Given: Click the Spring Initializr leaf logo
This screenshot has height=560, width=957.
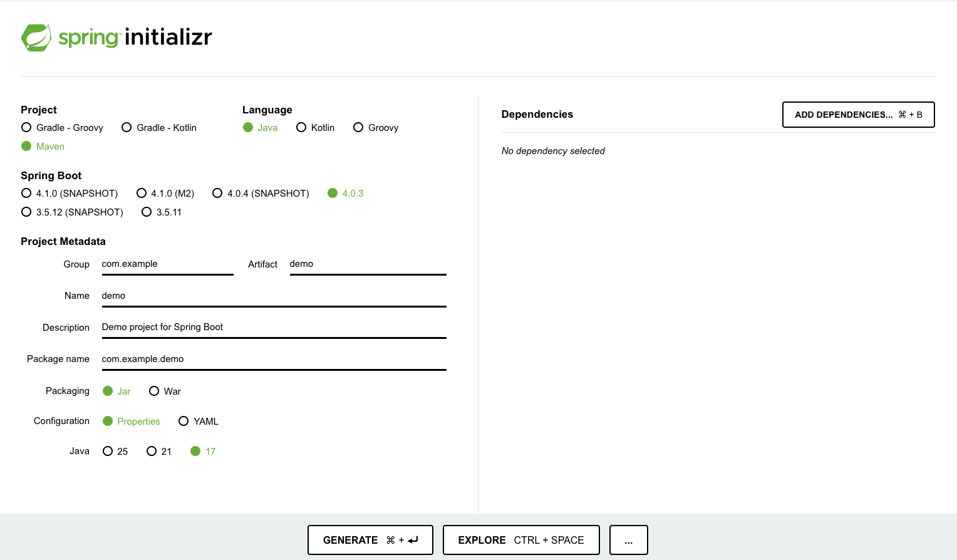Looking at the screenshot, I should pyautogui.click(x=36, y=38).
